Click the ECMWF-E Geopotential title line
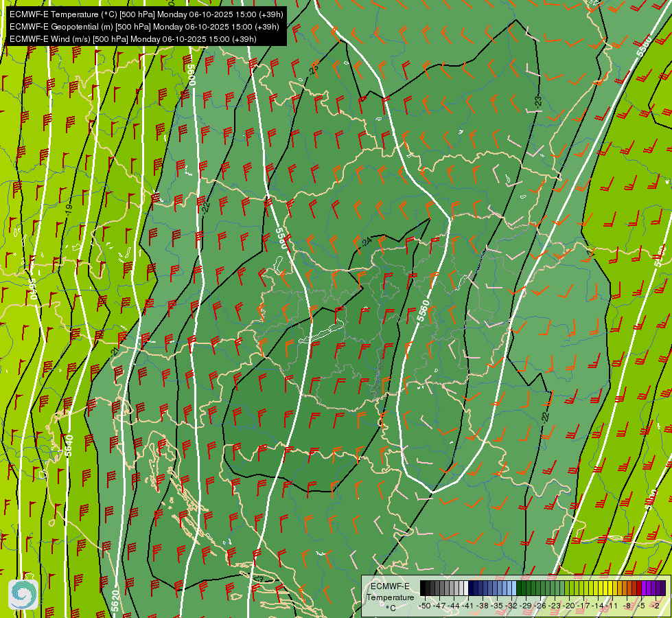 (x=144, y=27)
